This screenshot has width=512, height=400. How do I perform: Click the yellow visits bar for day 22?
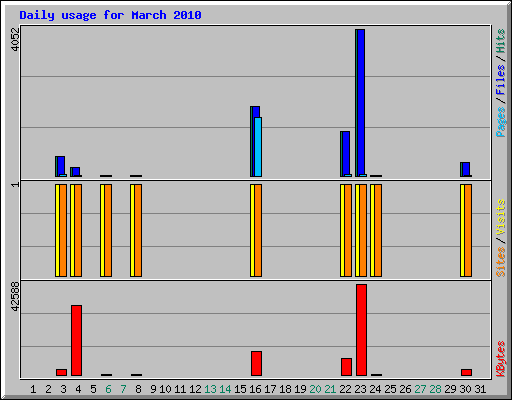342,230
